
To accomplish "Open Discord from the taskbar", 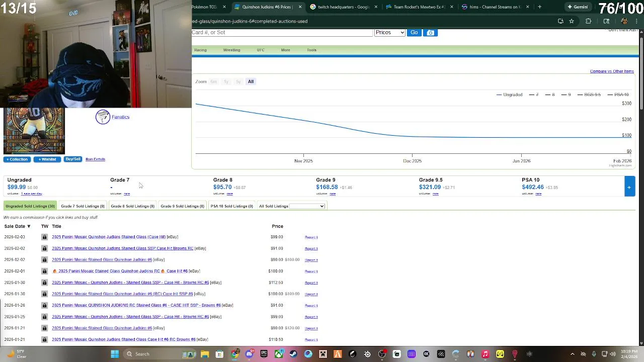I will (249, 354).
